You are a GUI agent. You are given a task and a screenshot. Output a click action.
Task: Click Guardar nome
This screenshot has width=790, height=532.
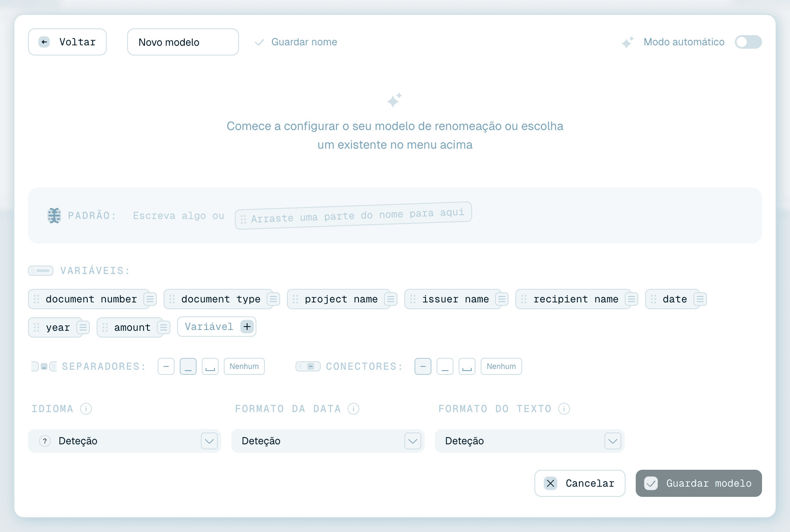coord(296,42)
